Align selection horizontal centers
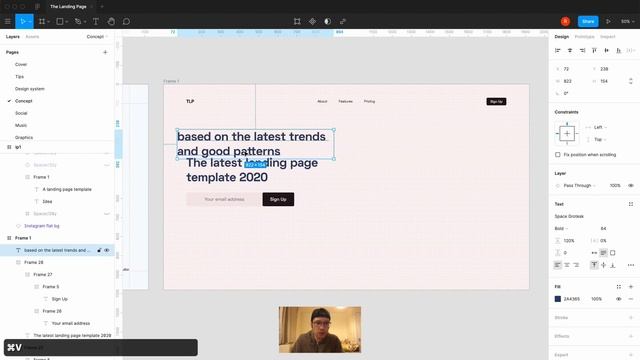The image size is (640, 360). (x=570, y=50)
